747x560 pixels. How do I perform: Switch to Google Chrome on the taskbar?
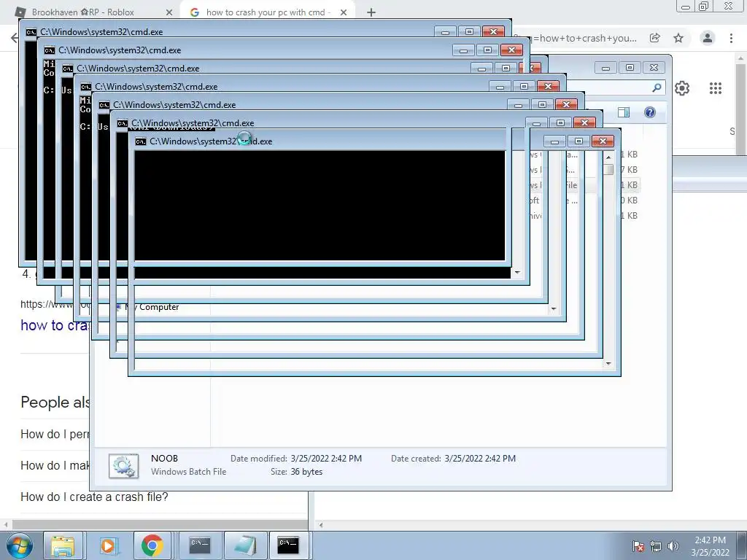click(x=152, y=545)
